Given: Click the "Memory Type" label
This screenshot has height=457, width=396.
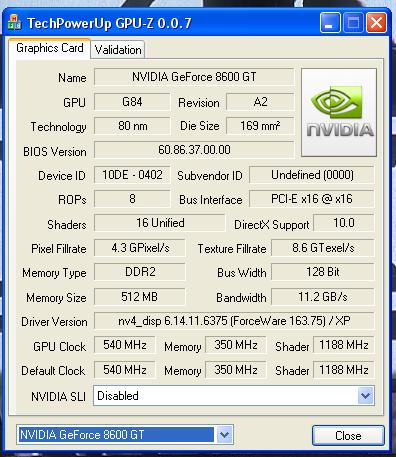Looking at the screenshot, I should click(x=54, y=273).
